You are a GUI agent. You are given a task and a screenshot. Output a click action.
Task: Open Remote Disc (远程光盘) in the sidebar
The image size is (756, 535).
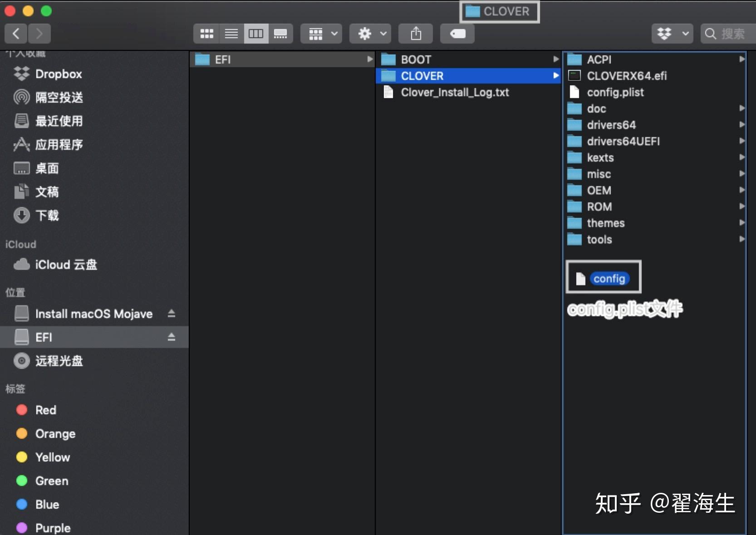(x=94, y=361)
